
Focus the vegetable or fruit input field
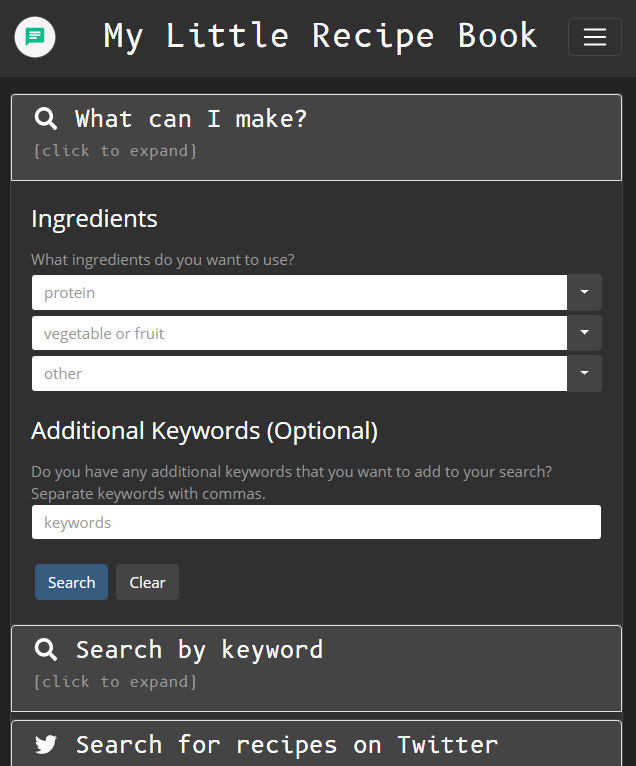(x=299, y=333)
